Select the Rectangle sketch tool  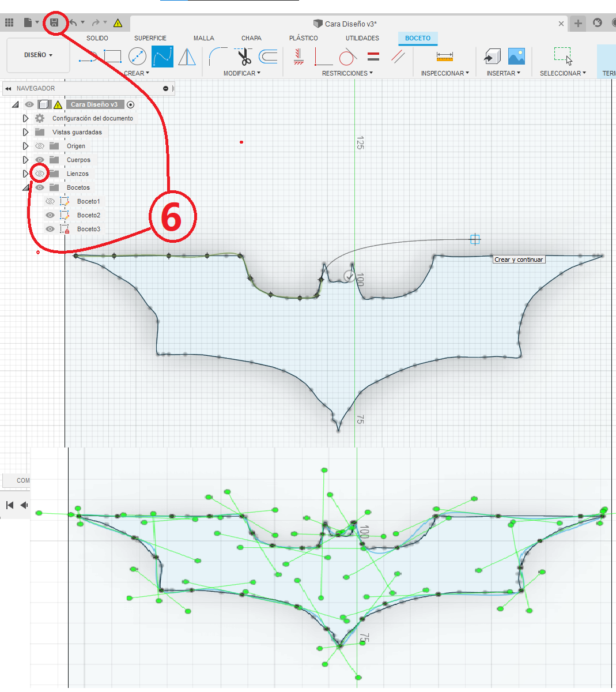[x=112, y=57]
